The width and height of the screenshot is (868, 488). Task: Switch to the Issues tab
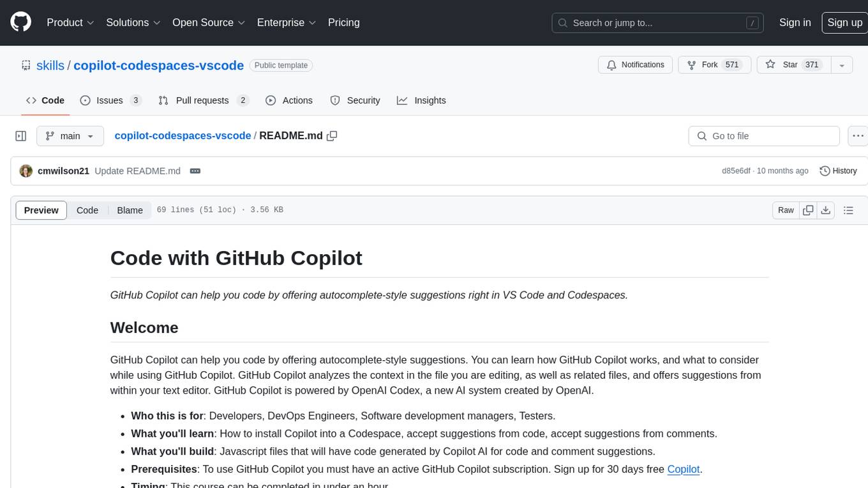coord(111,100)
